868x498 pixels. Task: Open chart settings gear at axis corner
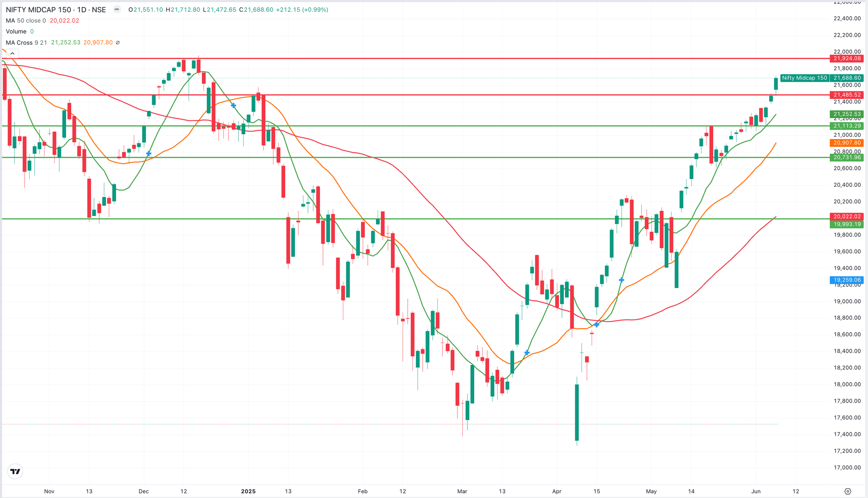848,491
